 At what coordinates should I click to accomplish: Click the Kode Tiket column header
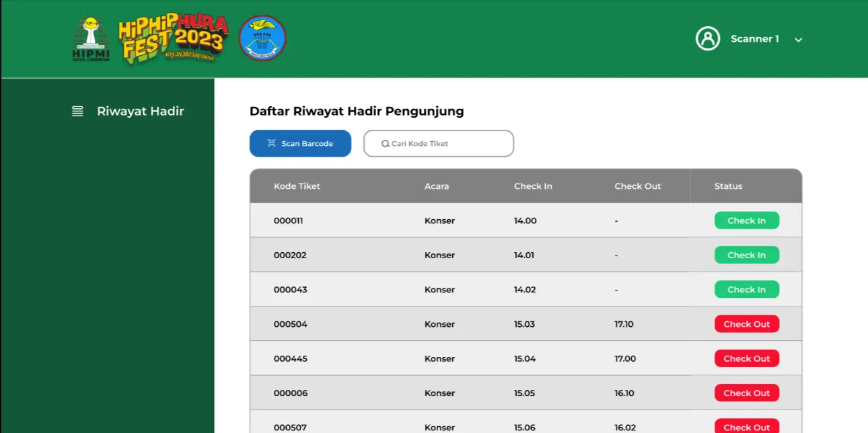(297, 186)
